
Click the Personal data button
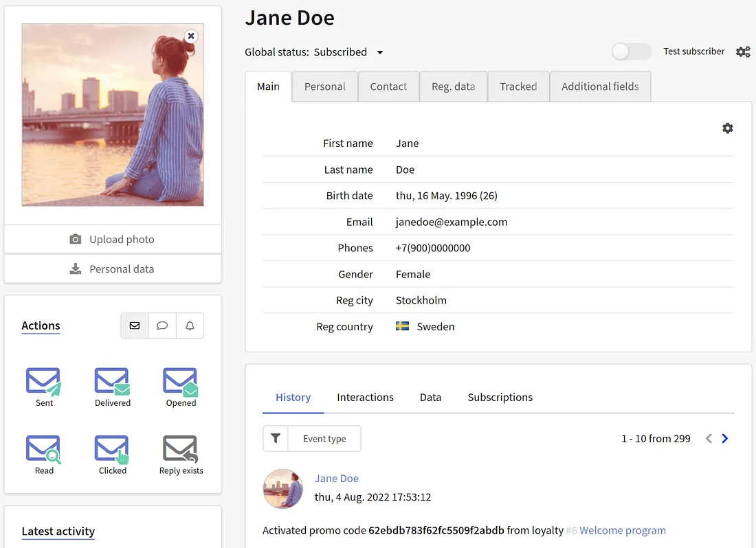[x=113, y=269]
